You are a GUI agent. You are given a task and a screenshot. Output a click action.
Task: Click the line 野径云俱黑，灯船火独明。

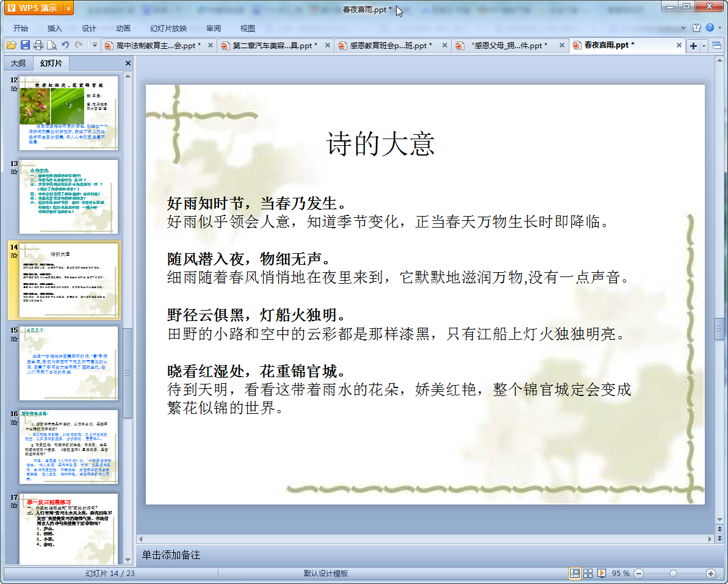[x=257, y=315]
